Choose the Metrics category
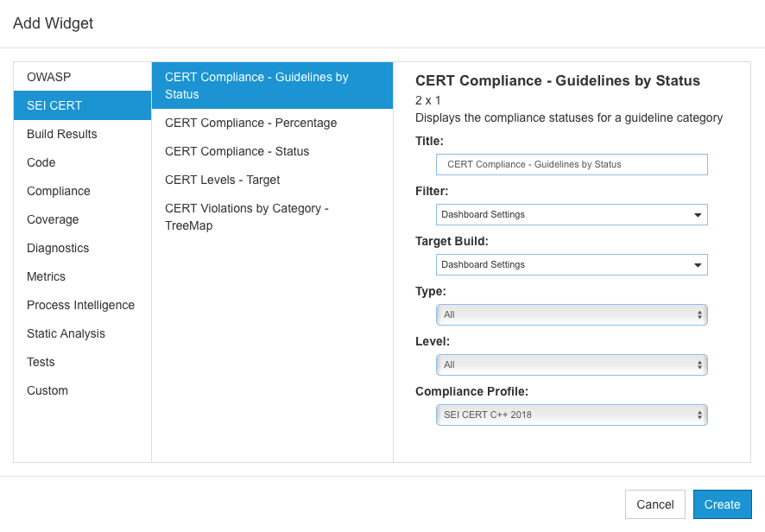The height and width of the screenshot is (532, 765). [82, 276]
